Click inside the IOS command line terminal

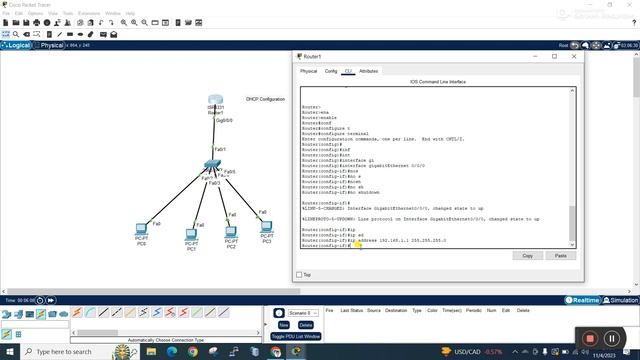pyautogui.click(x=435, y=167)
